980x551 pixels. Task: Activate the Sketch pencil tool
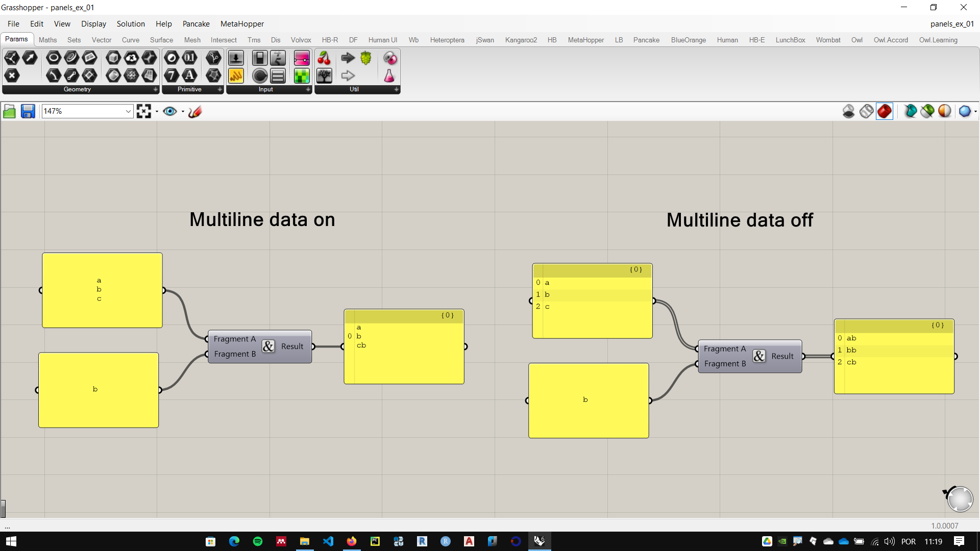[x=195, y=111]
